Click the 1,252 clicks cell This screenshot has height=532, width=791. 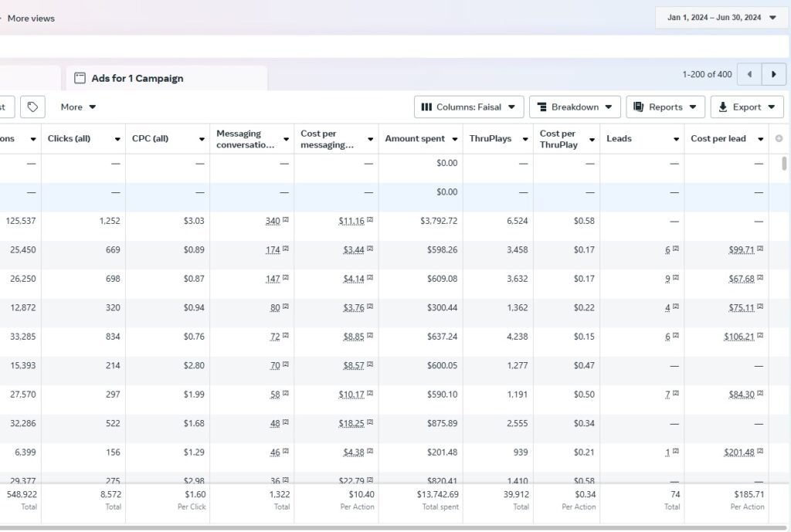point(110,221)
